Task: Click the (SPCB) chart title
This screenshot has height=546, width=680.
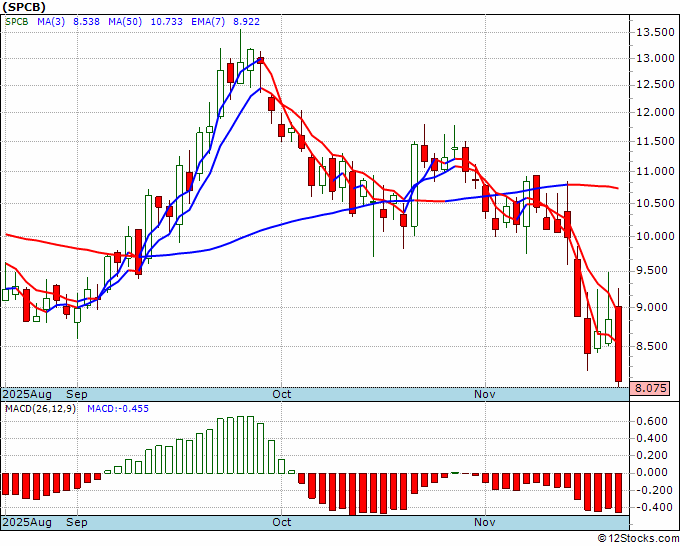Action: click(x=23, y=7)
